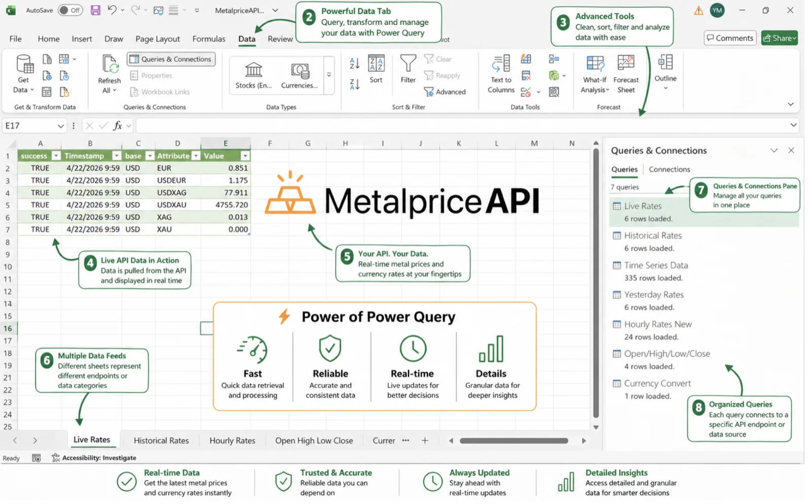This screenshot has height=504, width=812.
Task: Toggle the AutoSave switch
Action: pyautogui.click(x=71, y=10)
